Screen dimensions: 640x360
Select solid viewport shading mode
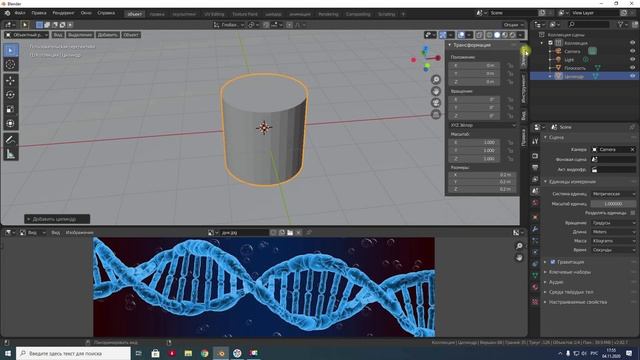[497, 35]
